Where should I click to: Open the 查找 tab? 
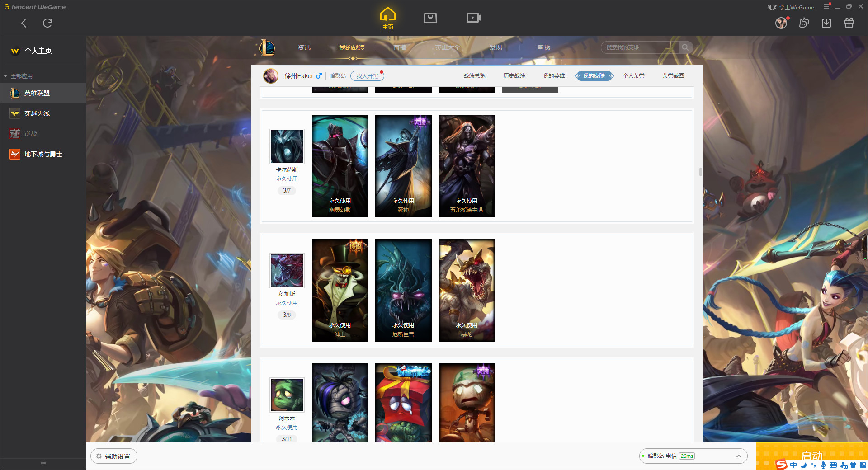click(x=543, y=47)
